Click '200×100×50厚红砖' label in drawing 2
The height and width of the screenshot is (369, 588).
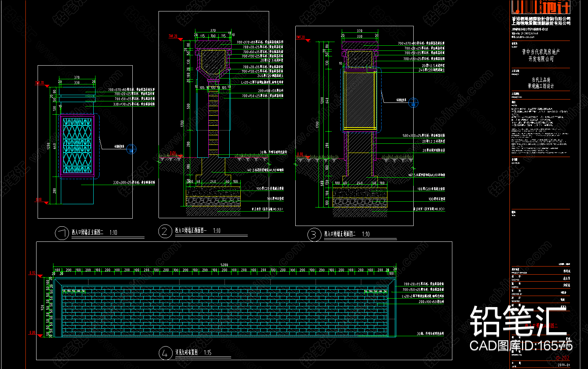point(271,91)
